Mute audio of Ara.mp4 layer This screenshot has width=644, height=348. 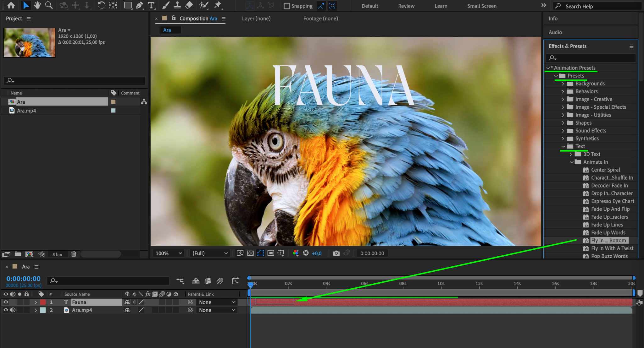point(13,310)
